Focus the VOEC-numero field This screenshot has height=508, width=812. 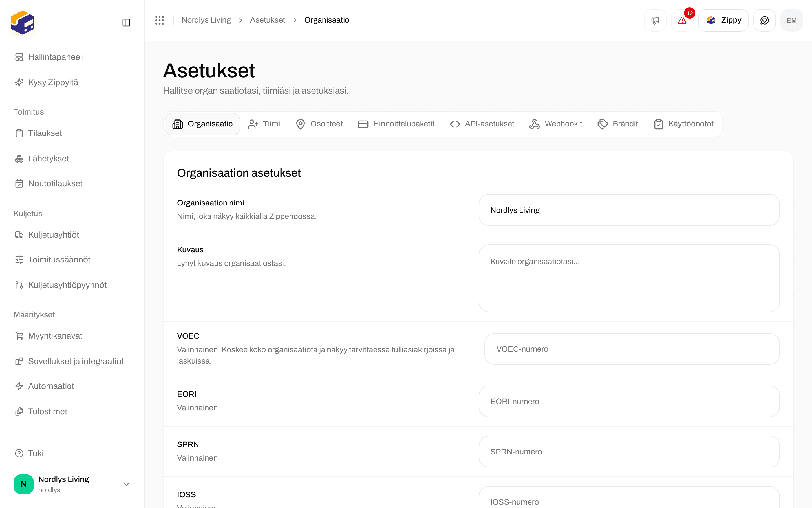point(632,349)
